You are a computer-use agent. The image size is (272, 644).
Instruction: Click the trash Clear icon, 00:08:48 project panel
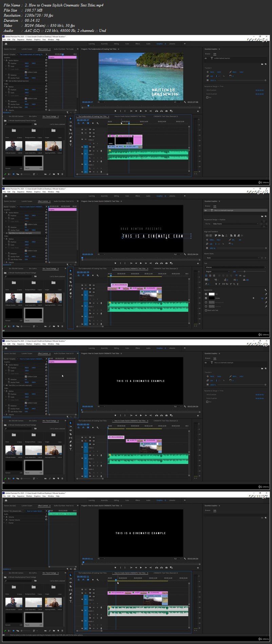[62, 479]
